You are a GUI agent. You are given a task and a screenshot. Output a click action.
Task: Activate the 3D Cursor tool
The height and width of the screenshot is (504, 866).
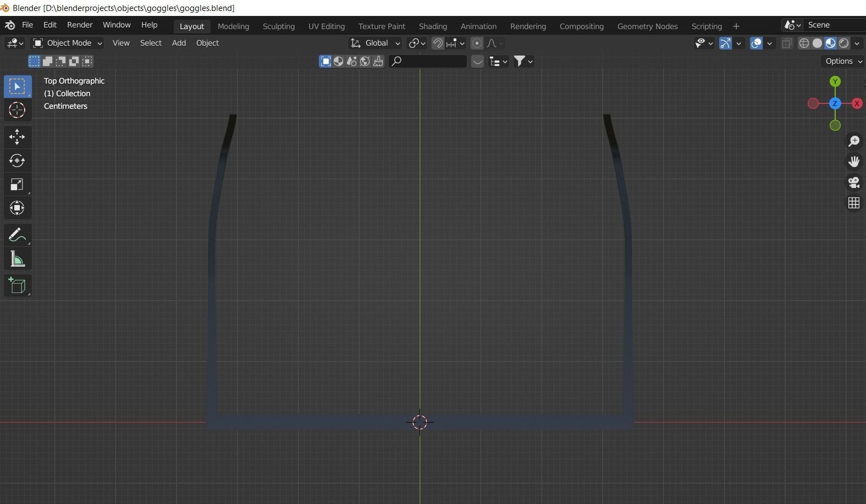17,110
